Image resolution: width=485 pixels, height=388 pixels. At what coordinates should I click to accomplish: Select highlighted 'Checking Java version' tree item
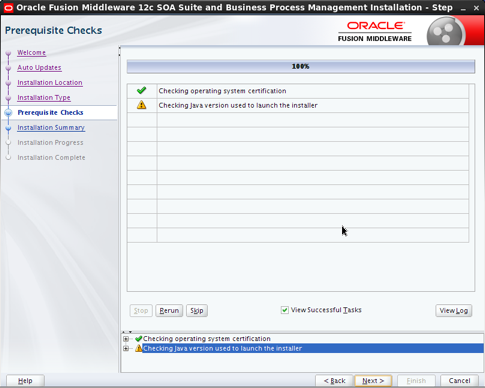(313, 348)
